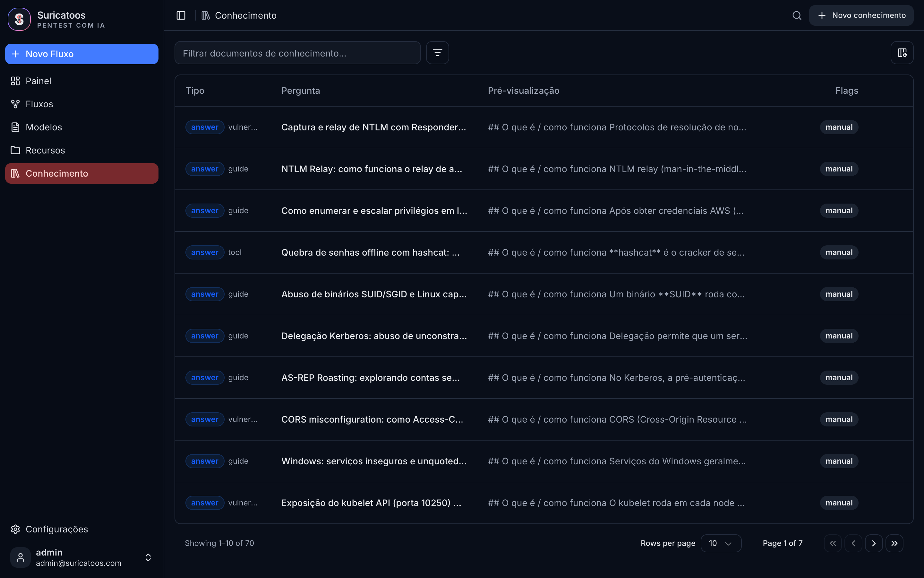This screenshot has height=578, width=924.
Task: Open Quebra de senhas offline com hashcat row
Action: pyautogui.click(x=544, y=252)
